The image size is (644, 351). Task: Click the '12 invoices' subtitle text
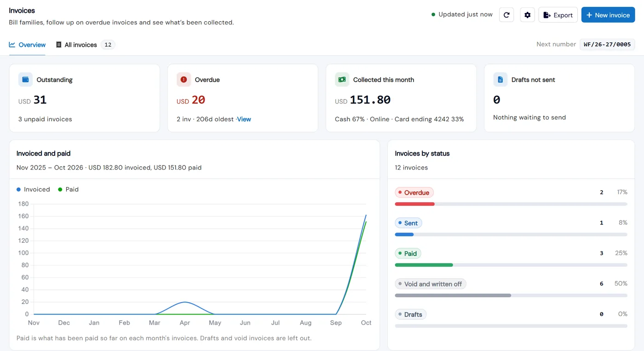[x=411, y=168]
